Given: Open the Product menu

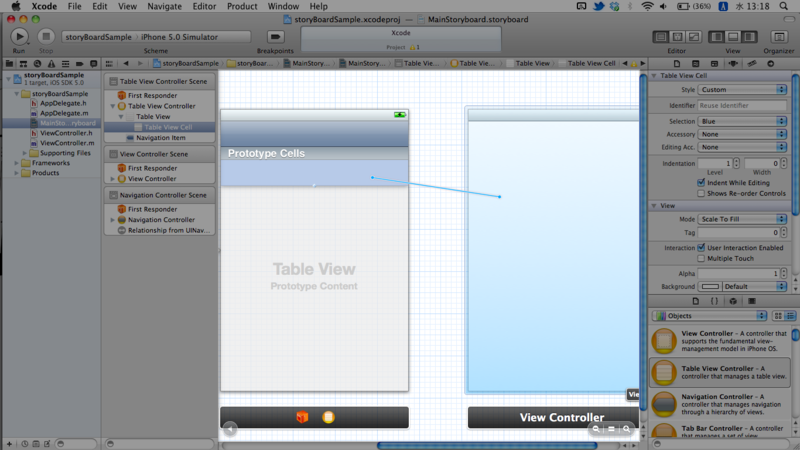Looking at the screenshot, I should coord(242,6).
